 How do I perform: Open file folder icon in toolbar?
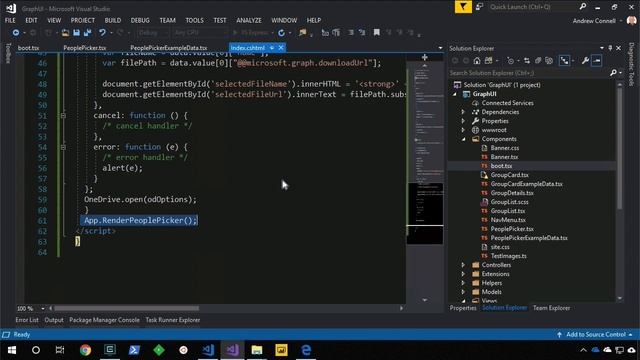(65, 33)
